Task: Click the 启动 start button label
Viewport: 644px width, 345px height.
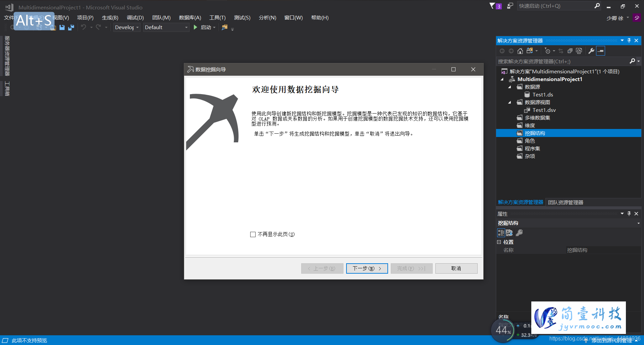Action: [206, 27]
